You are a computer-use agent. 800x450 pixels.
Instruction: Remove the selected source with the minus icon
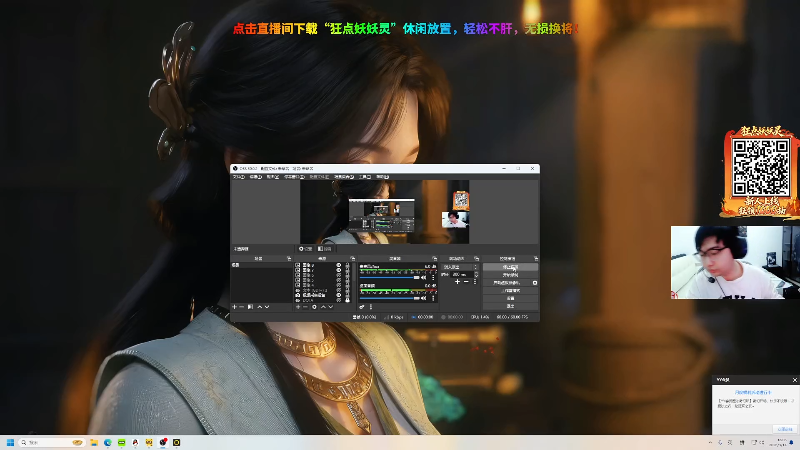pos(305,307)
